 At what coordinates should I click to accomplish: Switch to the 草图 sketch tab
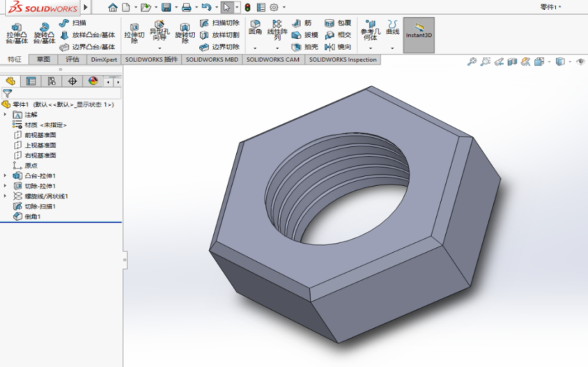coord(43,60)
